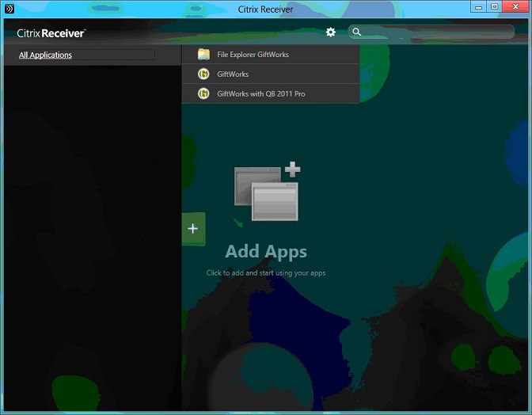The height and width of the screenshot is (415, 532).
Task: Click the File Explorer GiftWorks folder icon
Action: [x=203, y=55]
